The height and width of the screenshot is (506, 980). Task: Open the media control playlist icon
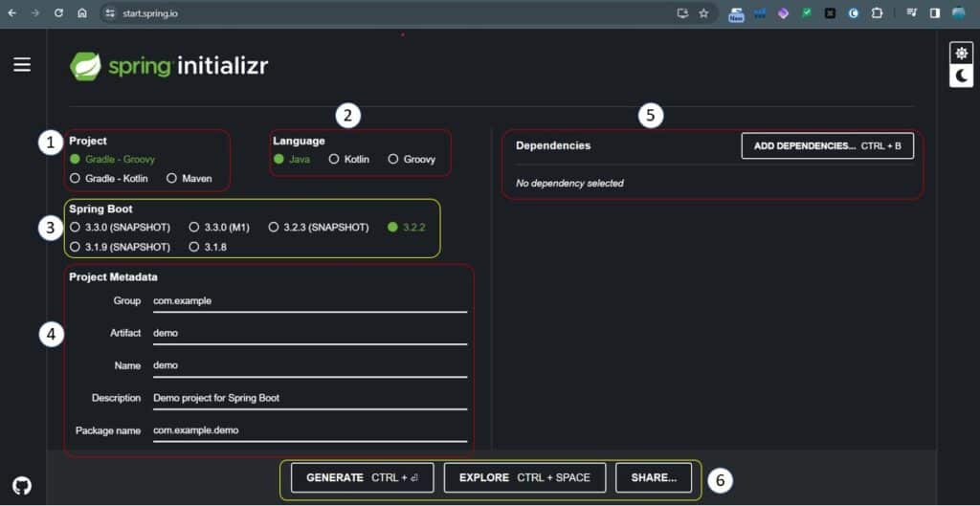912,13
